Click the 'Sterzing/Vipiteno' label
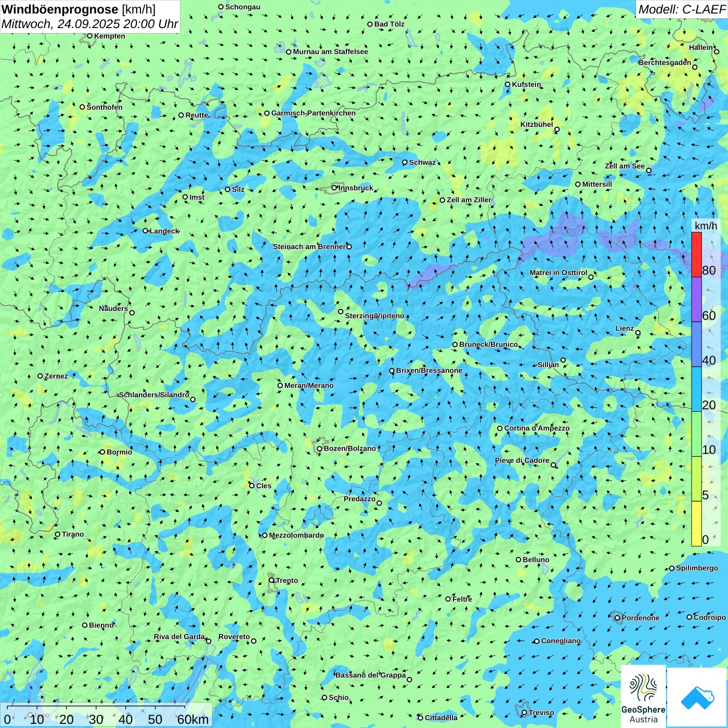Screen dimensions: 728x728 pyautogui.click(x=374, y=316)
